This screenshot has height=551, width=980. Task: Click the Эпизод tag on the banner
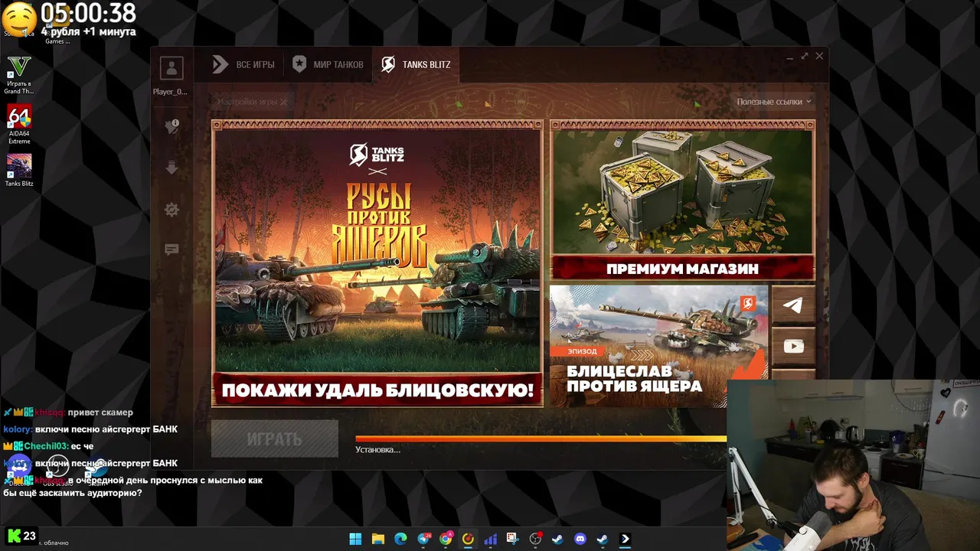(x=583, y=351)
